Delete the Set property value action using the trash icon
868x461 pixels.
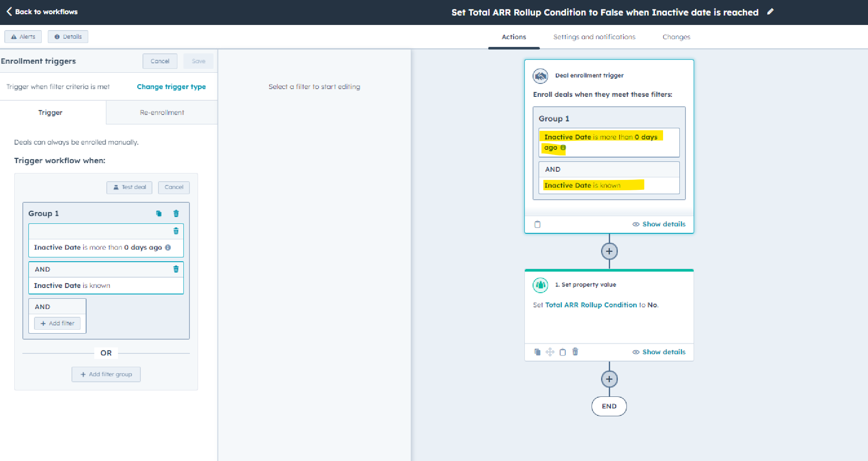(x=576, y=352)
